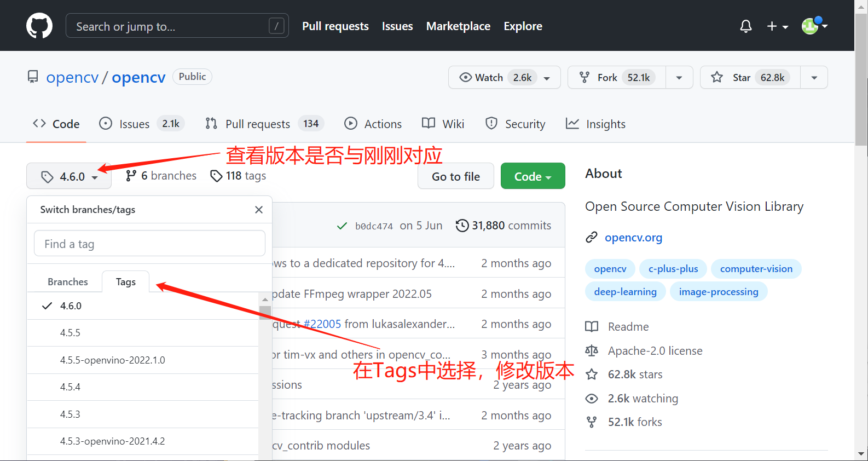Fork the repository with Fork button
Viewport: 868px width, 461px height.
[617, 77]
